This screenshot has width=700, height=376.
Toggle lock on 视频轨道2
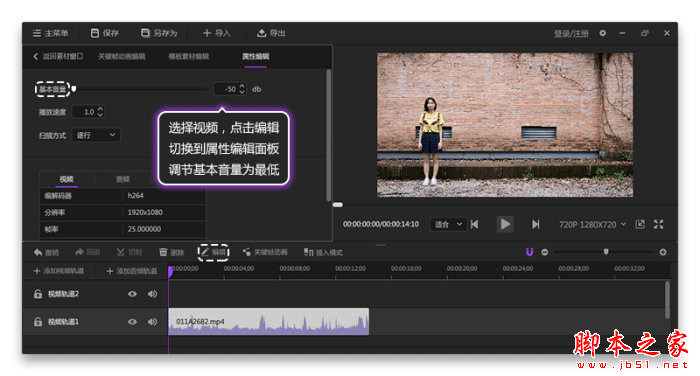pos(38,294)
